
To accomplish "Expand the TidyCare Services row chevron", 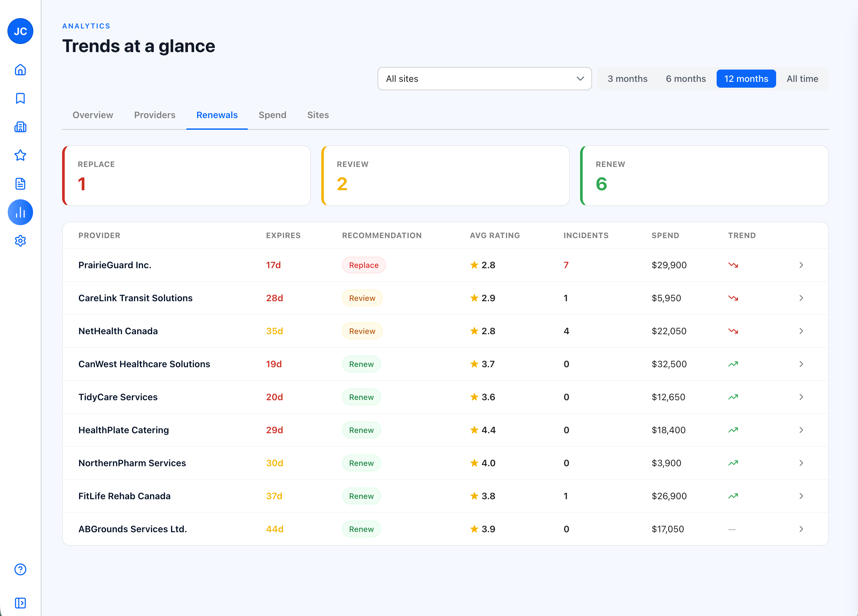I will pyautogui.click(x=801, y=397).
